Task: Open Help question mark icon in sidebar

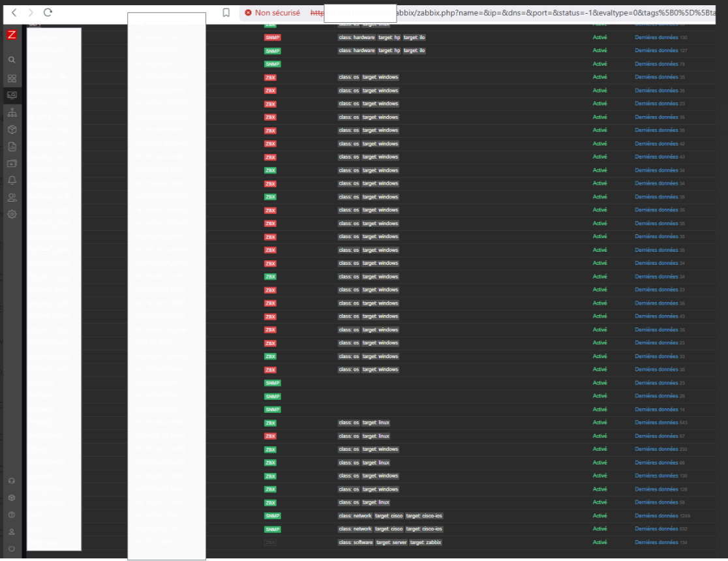Action: (12, 515)
